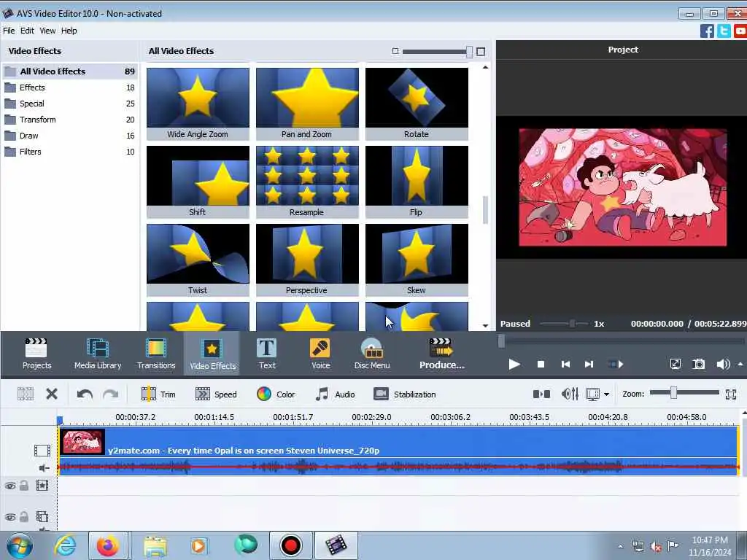Jump to the previous frame

[x=565, y=365]
